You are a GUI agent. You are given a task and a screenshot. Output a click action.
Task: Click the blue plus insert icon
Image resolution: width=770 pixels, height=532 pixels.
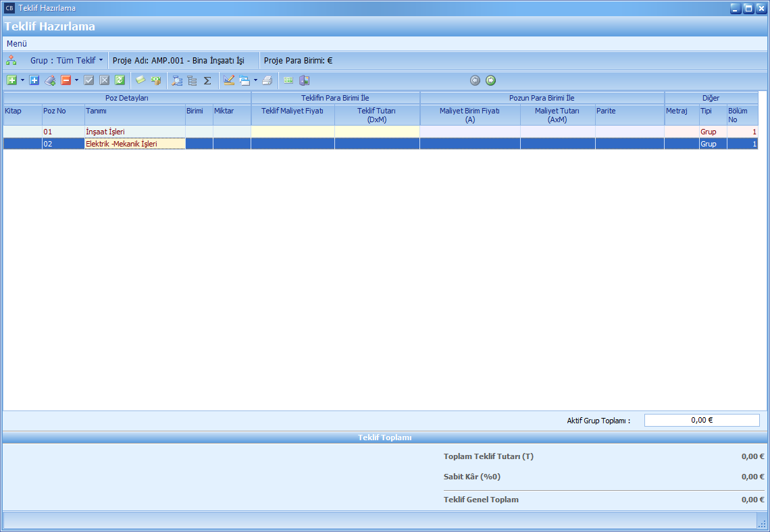coord(34,80)
